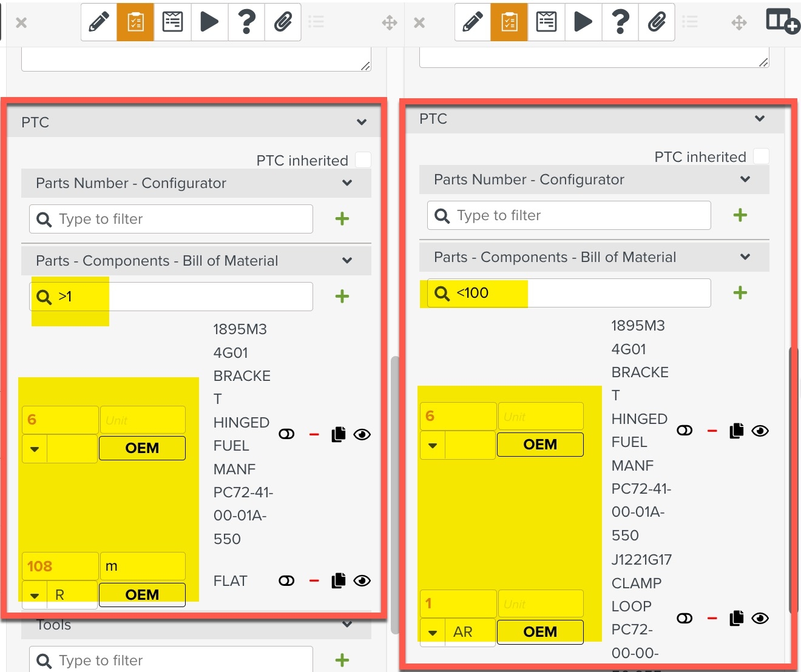Click green plus beside left '>1' filter
The width and height of the screenshot is (801, 672).
tap(342, 296)
